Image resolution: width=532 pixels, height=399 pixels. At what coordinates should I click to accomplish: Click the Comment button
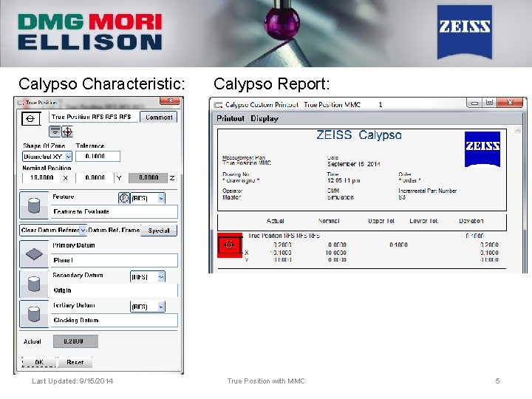[x=158, y=117]
